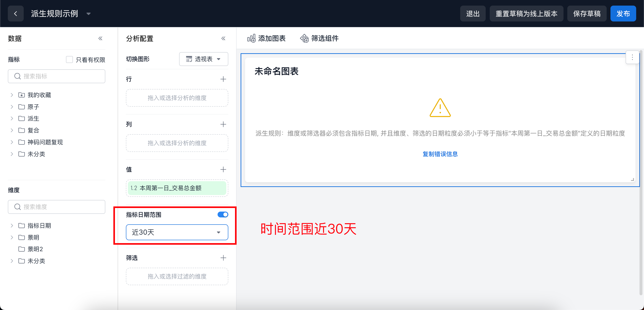Focus the 搜索维度 search field
644x310 pixels.
(x=57, y=207)
